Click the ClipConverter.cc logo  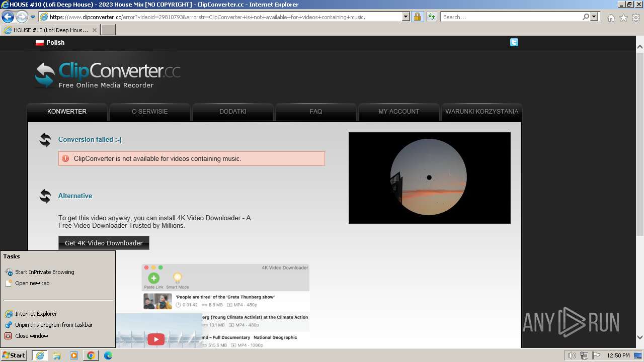coord(108,75)
